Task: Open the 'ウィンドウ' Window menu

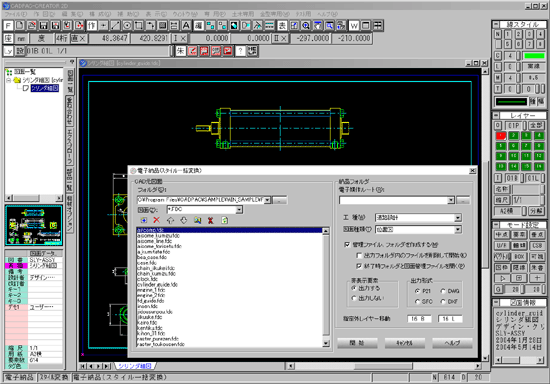Action: (x=185, y=14)
